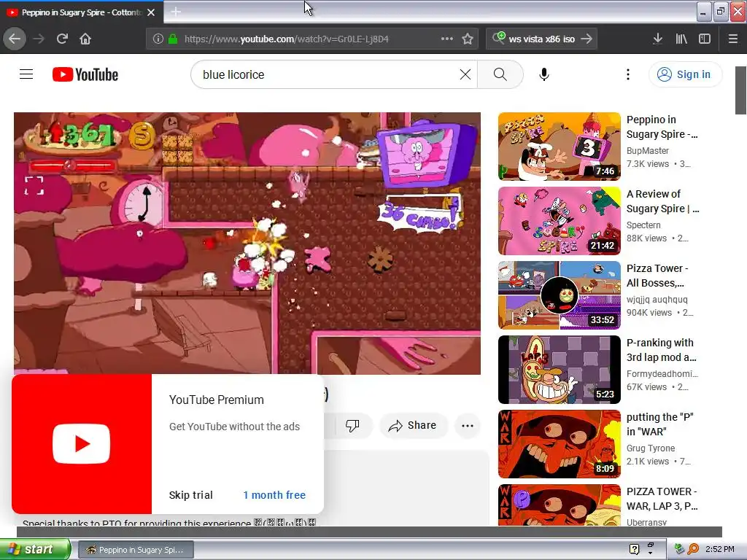The image size is (747, 560).
Task: Click the go arrow in the search bar
Action: (587, 39)
